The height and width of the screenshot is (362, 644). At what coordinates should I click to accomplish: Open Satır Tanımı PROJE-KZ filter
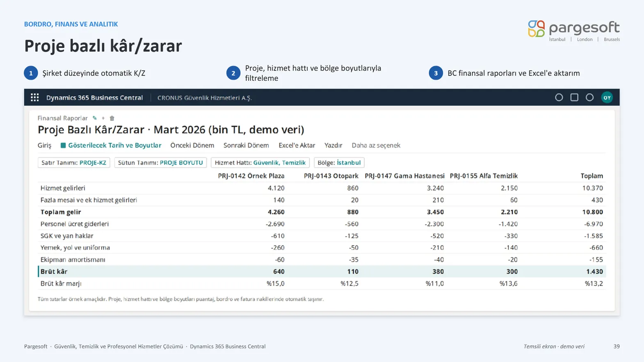[x=74, y=163]
